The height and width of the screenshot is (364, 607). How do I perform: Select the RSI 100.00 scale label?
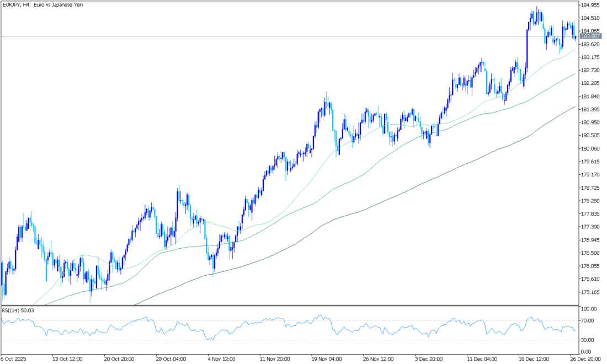[589, 309]
